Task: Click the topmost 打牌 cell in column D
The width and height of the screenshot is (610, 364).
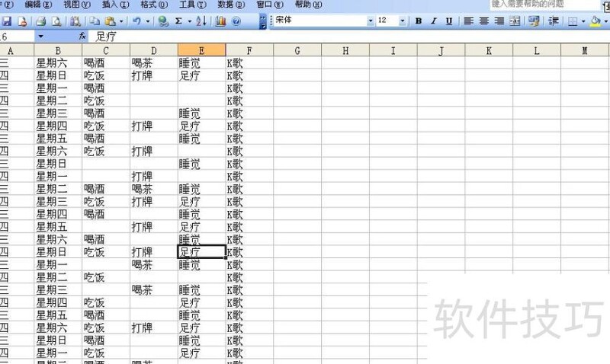Action: (x=154, y=75)
